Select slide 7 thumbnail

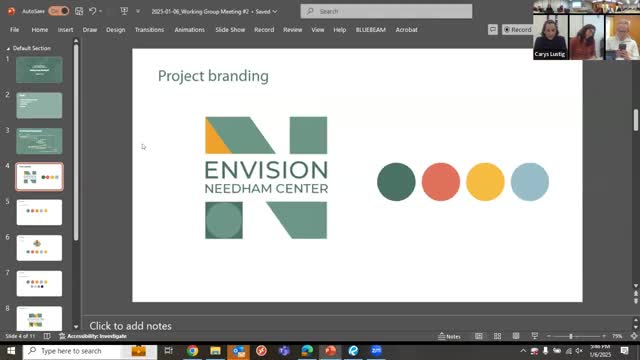click(x=39, y=283)
